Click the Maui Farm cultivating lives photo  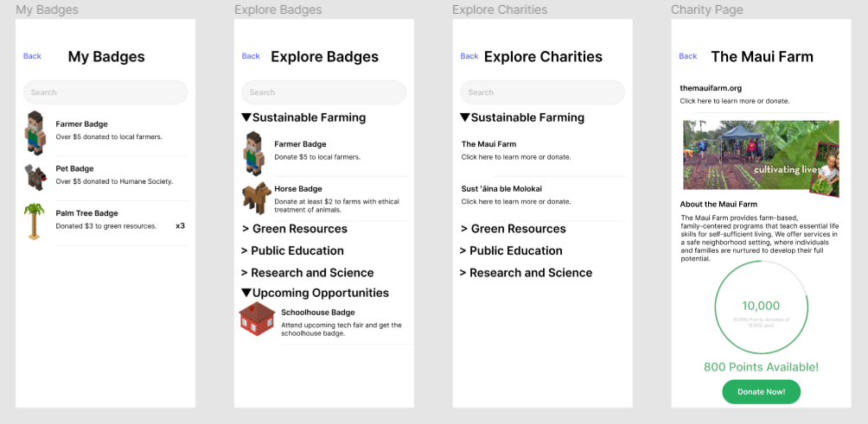[x=761, y=159]
